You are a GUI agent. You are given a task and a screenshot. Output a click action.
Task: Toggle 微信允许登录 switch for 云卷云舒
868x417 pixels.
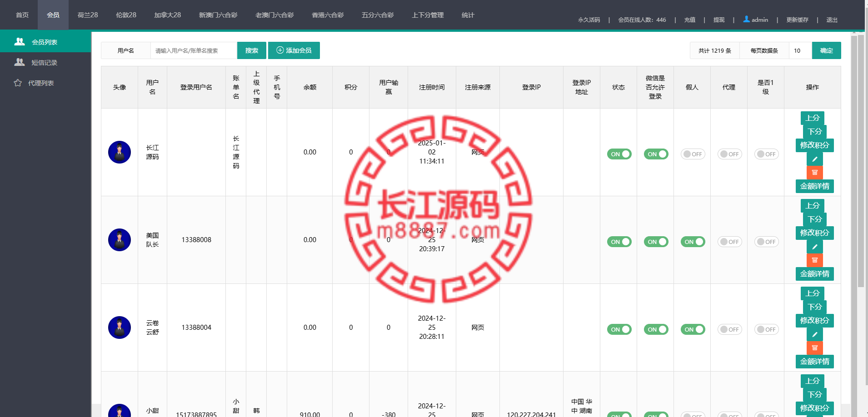656,329
